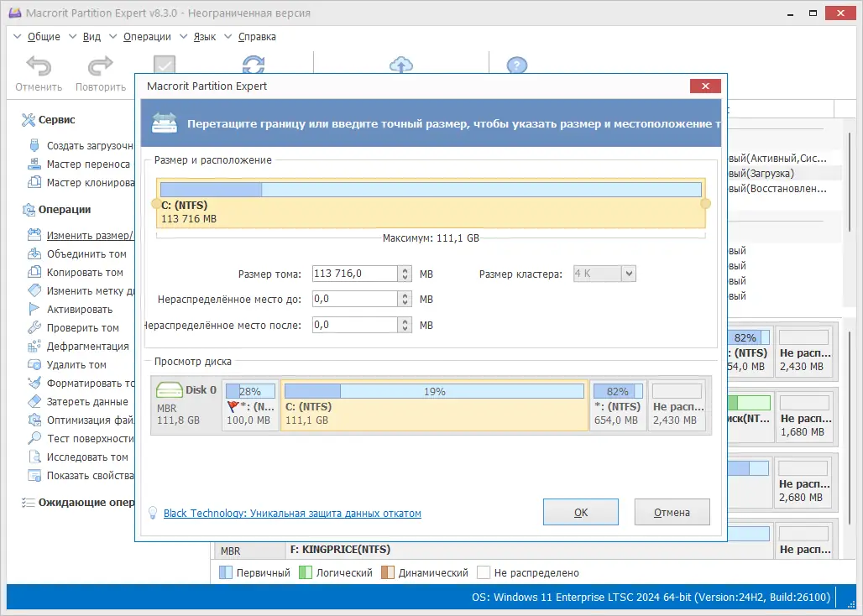Click the 1,680 MB unallocated block in main window

click(805, 418)
